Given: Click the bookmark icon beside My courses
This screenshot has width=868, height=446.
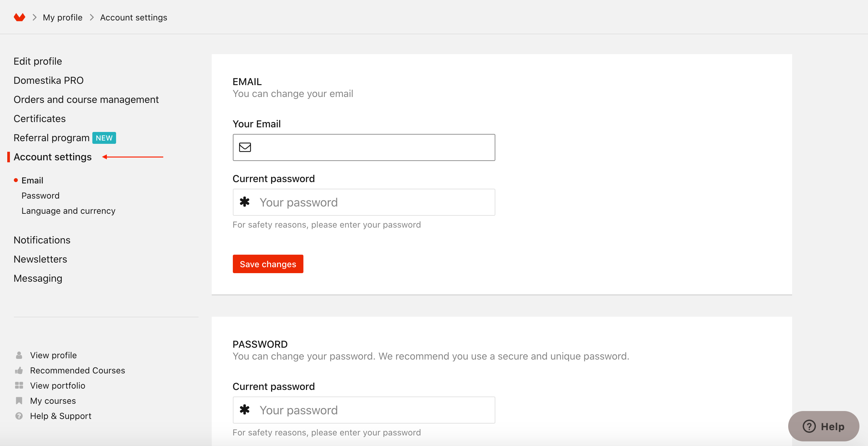Looking at the screenshot, I should click(19, 400).
